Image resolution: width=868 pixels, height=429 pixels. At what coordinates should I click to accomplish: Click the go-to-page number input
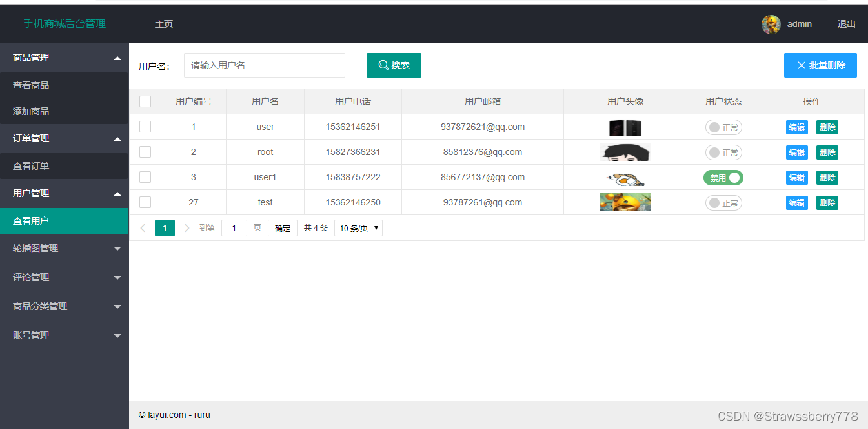click(234, 228)
